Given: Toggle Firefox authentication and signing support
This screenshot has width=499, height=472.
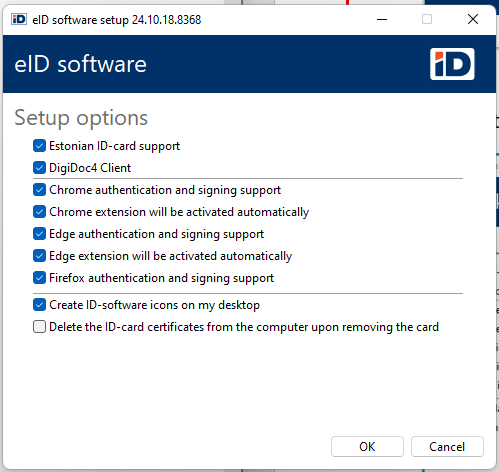Looking at the screenshot, I should point(39,278).
